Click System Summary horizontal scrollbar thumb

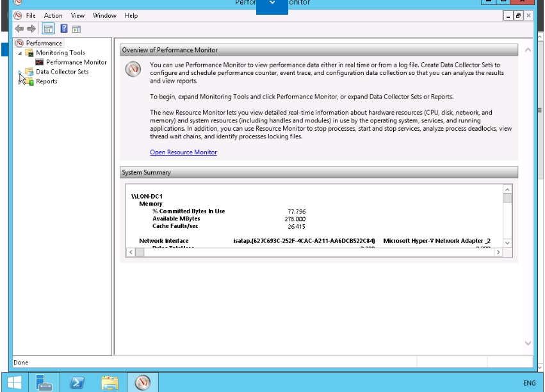140,252
